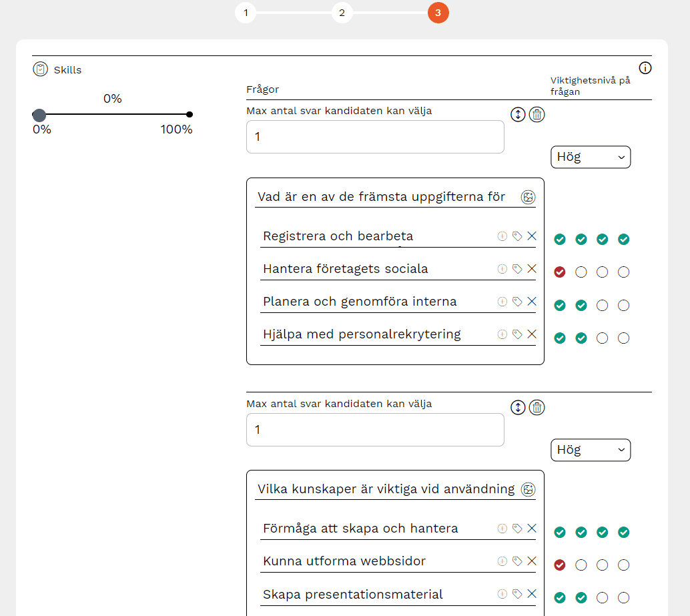
Task: Go to step 2 of the wizard
Action: (x=342, y=13)
